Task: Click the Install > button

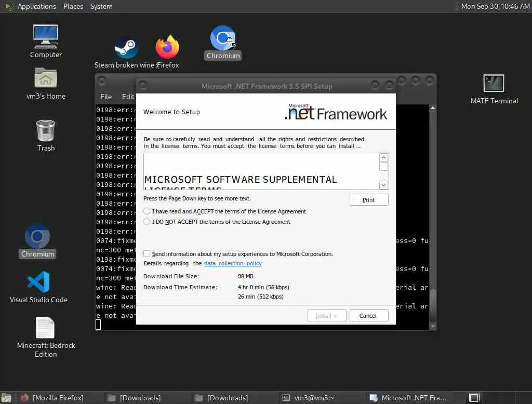Action: tap(326, 316)
